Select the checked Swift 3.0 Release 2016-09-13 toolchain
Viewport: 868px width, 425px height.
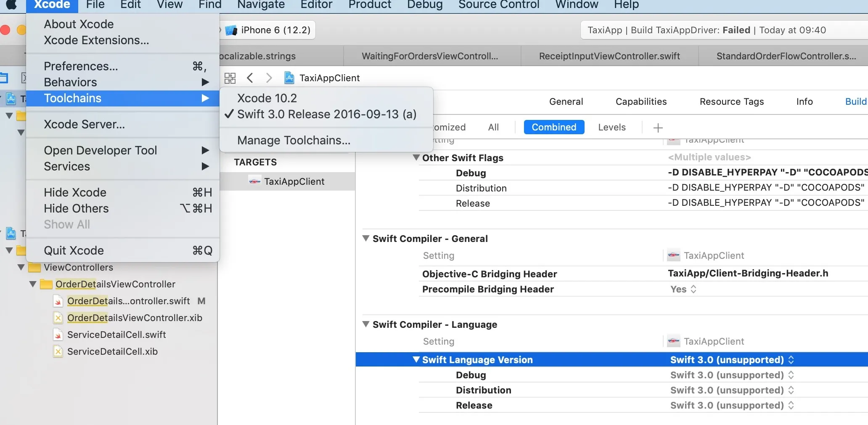(x=326, y=114)
